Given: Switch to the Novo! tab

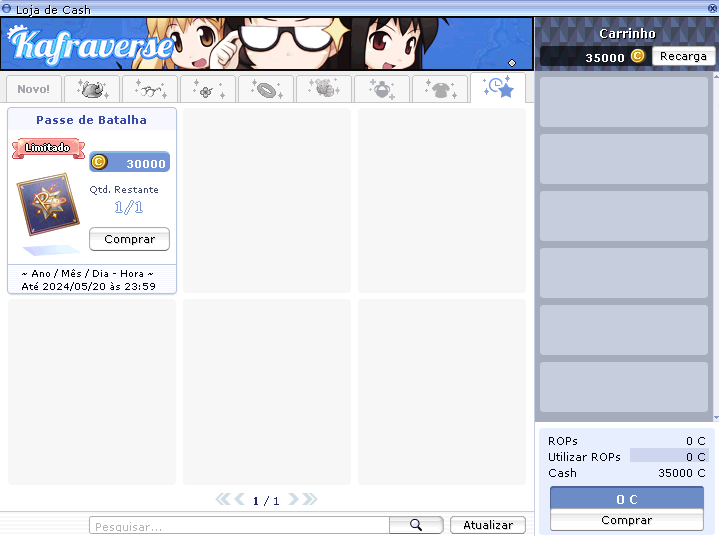Looking at the screenshot, I should click(34, 89).
